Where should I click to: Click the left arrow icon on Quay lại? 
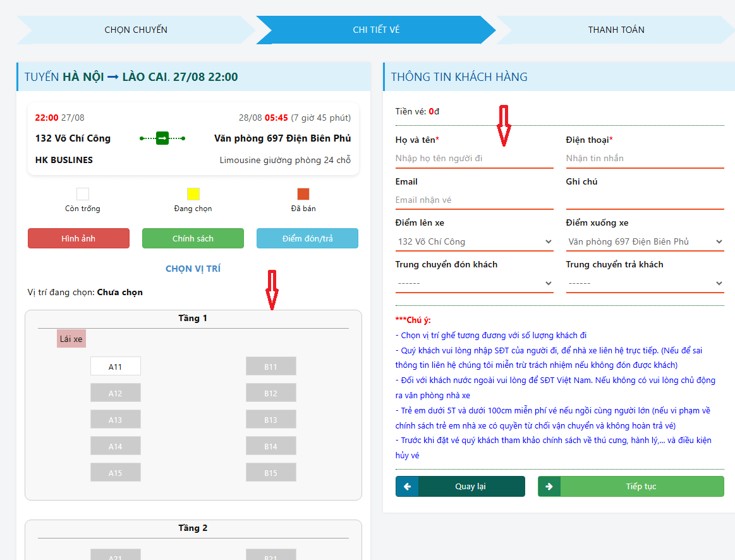pyautogui.click(x=407, y=487)
